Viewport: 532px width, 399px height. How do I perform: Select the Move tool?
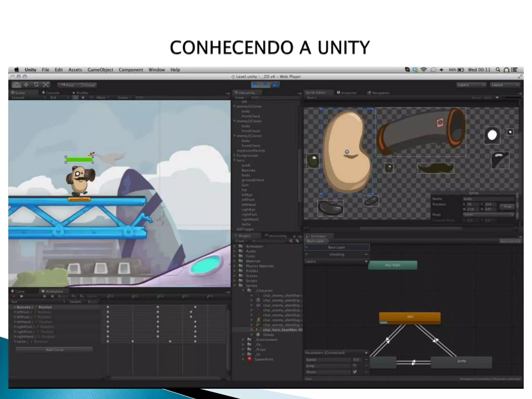tap(26, 85)
